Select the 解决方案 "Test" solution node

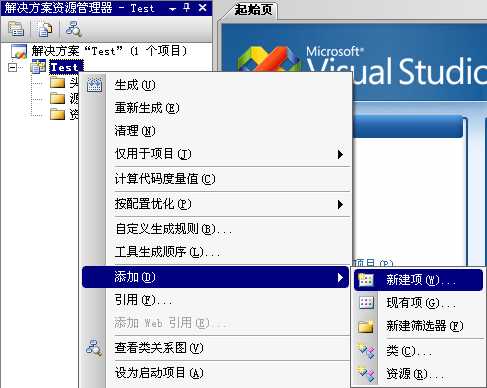pos(109,51)
